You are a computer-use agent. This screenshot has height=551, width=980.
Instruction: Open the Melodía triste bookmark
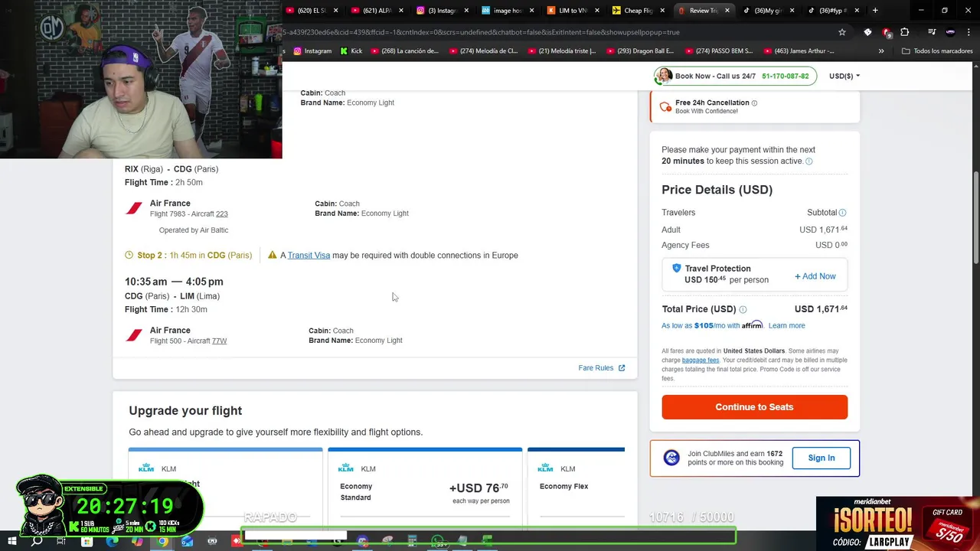point(561,51)
